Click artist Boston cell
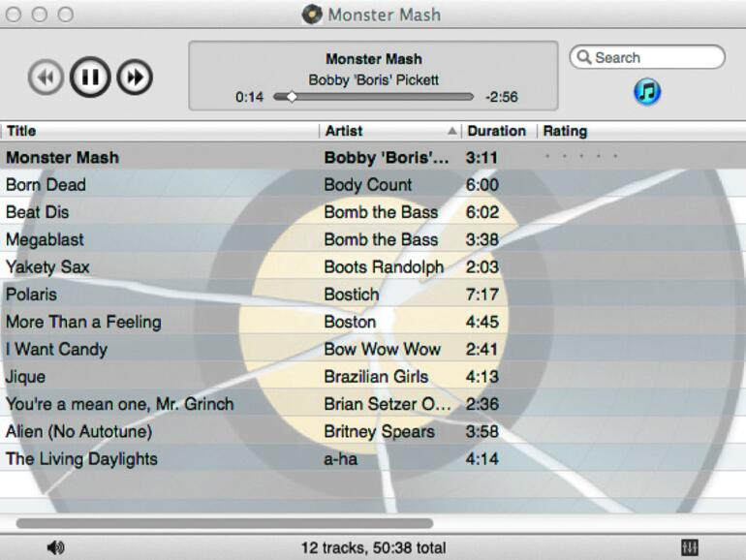The height and width of the screenshot is (560, 746). click(350, 322)
